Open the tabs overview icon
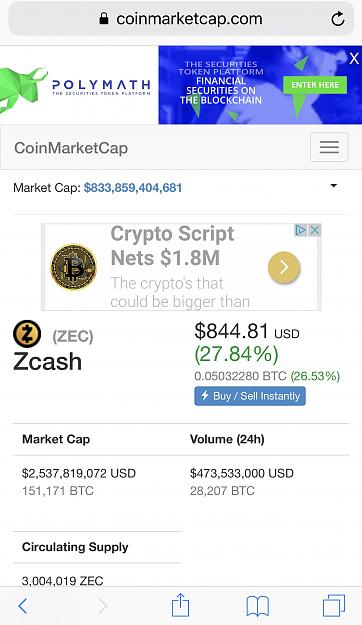 (x=334, y=605)
